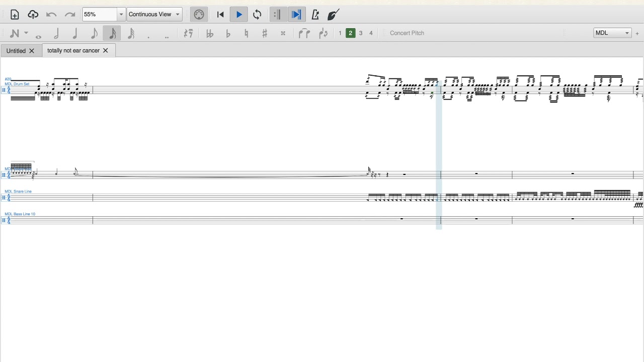Select voice 3
Image resolution: width=644 pixels, height=362 pixels.
coord(361,33)
